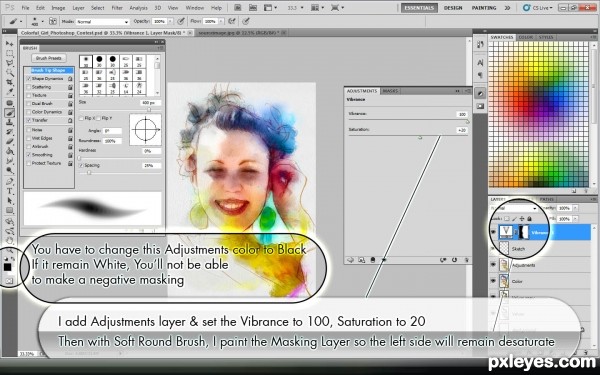Enable airbrush mode icon next to Flow
The height and width of the screenshot is (375, 600).
tap(232, 21)
